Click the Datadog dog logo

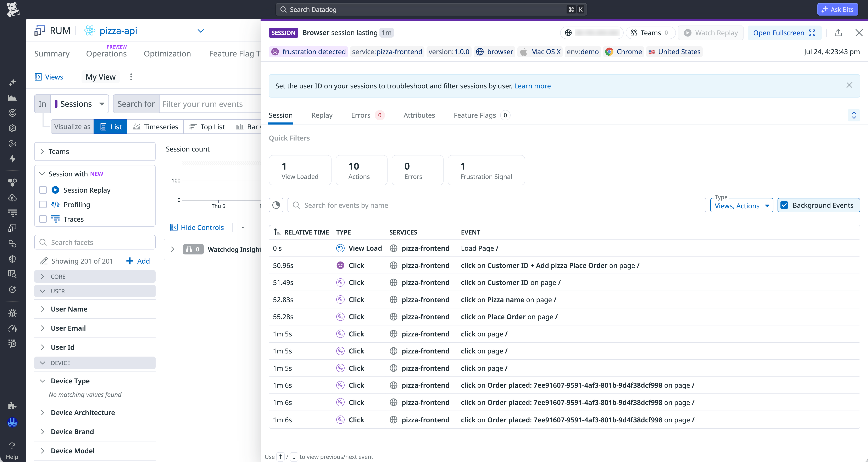(13, 9)
